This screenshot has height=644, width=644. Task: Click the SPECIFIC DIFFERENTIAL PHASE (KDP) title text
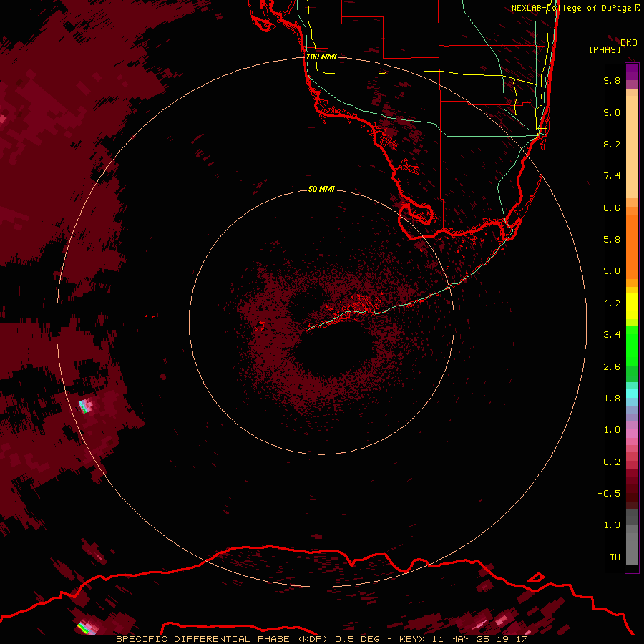(x=222, y=639)
